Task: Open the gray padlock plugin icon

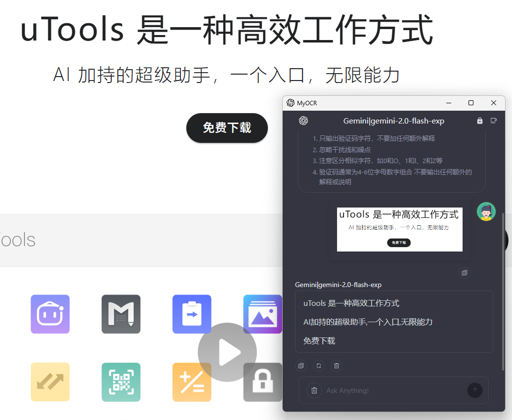Action: pos(262,382)
